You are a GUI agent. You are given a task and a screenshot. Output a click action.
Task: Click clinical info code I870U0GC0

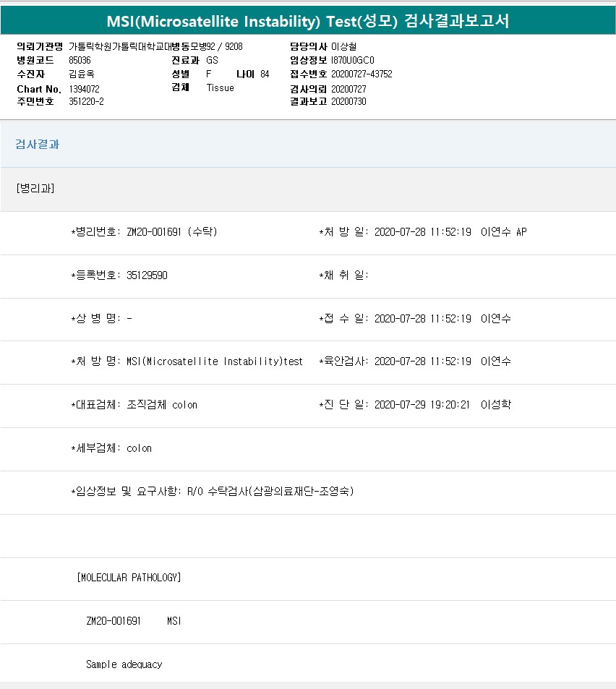click(x=352, y=60)
